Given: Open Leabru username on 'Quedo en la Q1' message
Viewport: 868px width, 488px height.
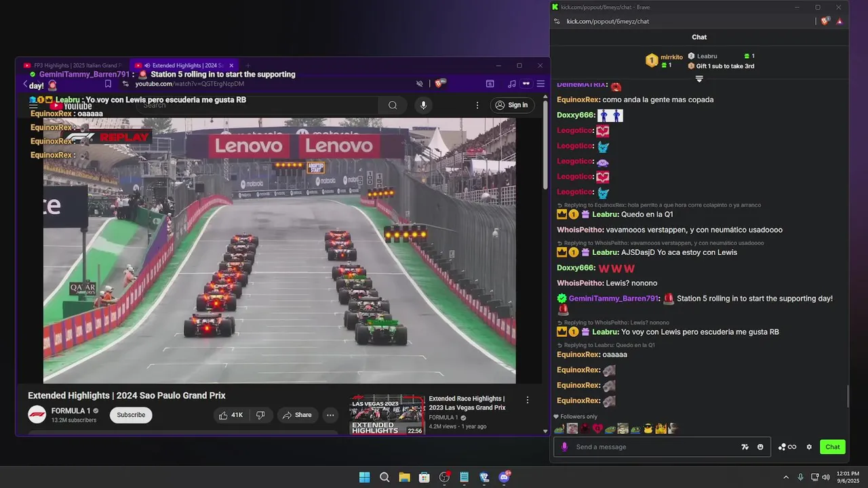Looking at the screenshot, I should point(604,214).
